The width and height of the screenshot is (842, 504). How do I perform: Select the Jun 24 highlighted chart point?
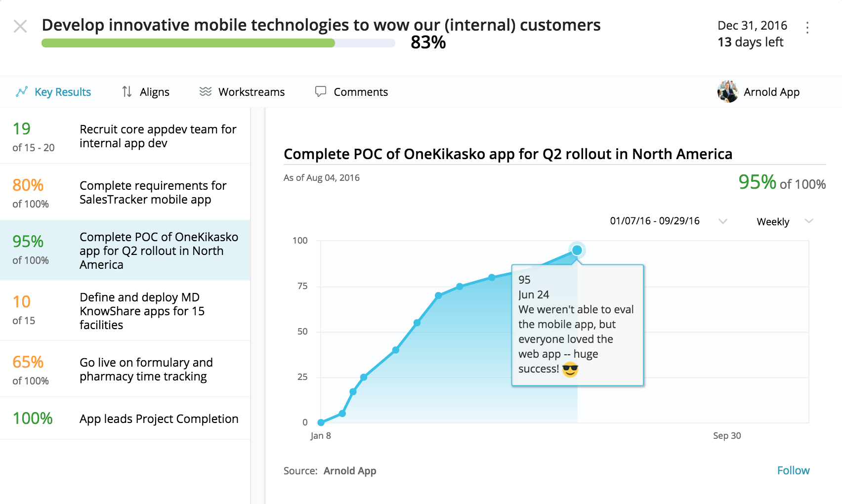click(x=577, y=251)
